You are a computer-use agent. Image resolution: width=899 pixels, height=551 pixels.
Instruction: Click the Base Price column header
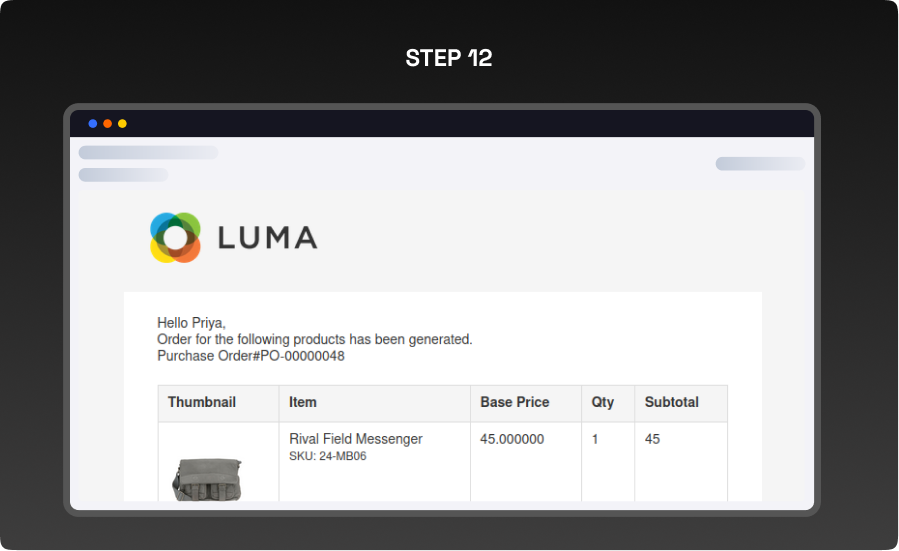pyautogui.click(x=515, y=402)
